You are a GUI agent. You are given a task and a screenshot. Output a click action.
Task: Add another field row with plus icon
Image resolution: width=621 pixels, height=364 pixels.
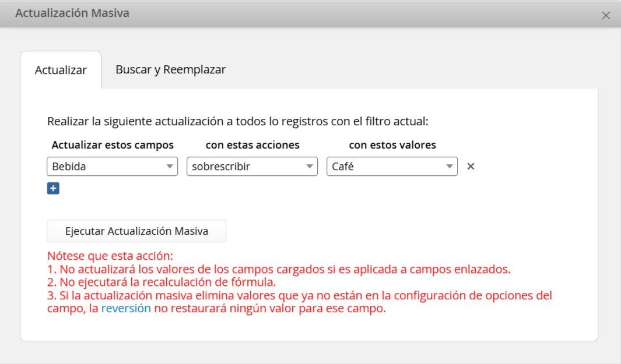[x=53, y=188]
